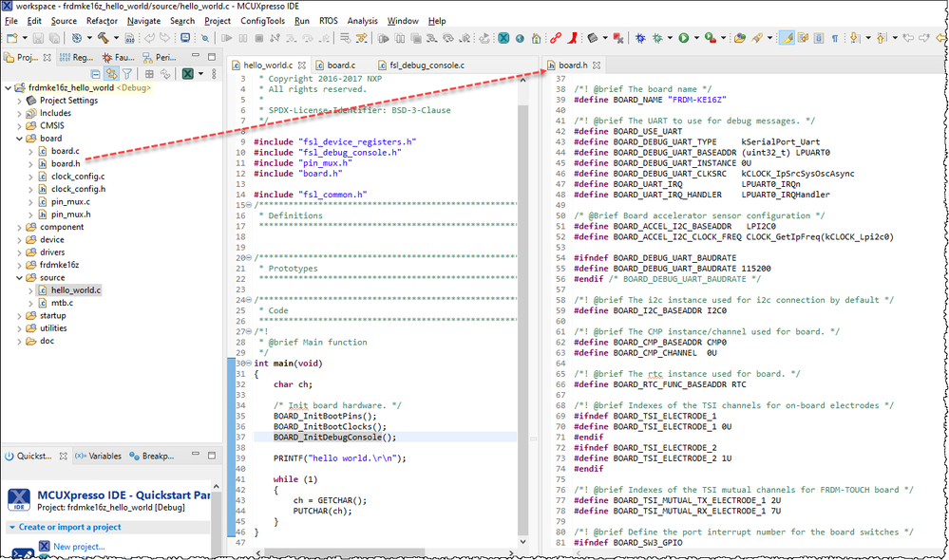The width and height of the screenshot is (949, 560).
Task: Open the File menu
Action: tap(10, 21)
